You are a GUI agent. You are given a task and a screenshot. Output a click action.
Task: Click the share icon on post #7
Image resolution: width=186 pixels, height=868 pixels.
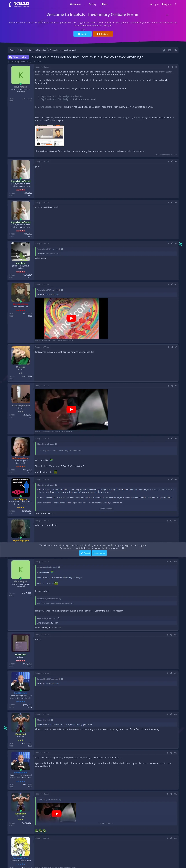pyautogui.click(x=172, y=386)
